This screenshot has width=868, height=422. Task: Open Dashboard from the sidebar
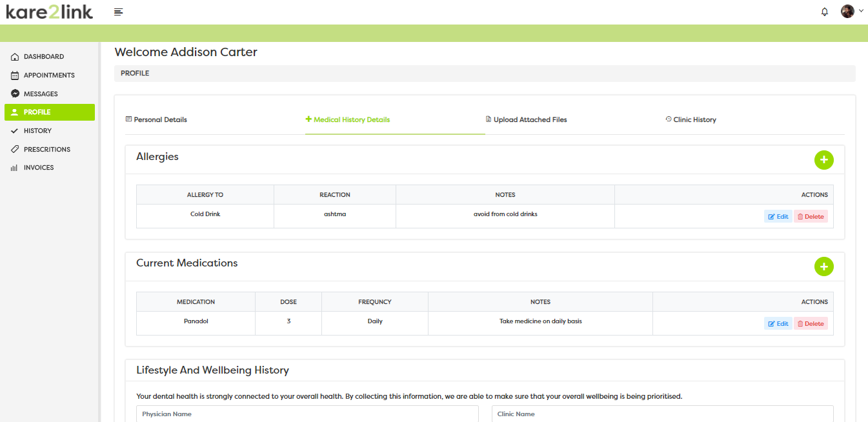(43, 57)
